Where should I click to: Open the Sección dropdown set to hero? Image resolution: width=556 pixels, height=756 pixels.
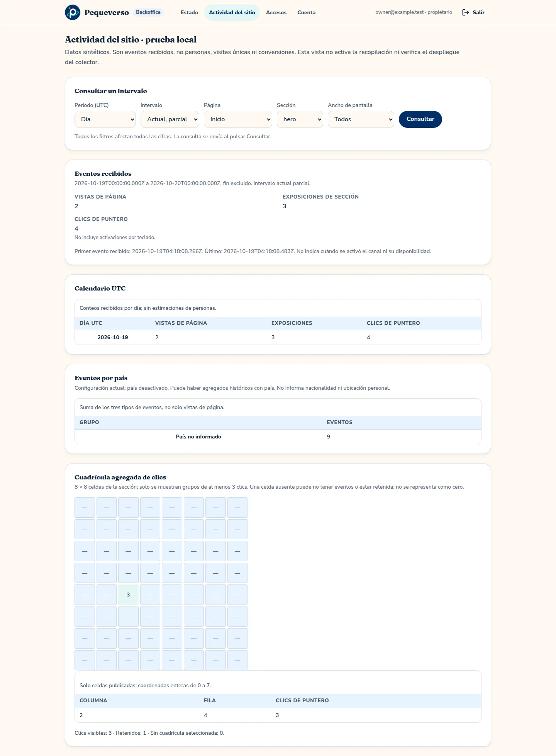point(300,119)
